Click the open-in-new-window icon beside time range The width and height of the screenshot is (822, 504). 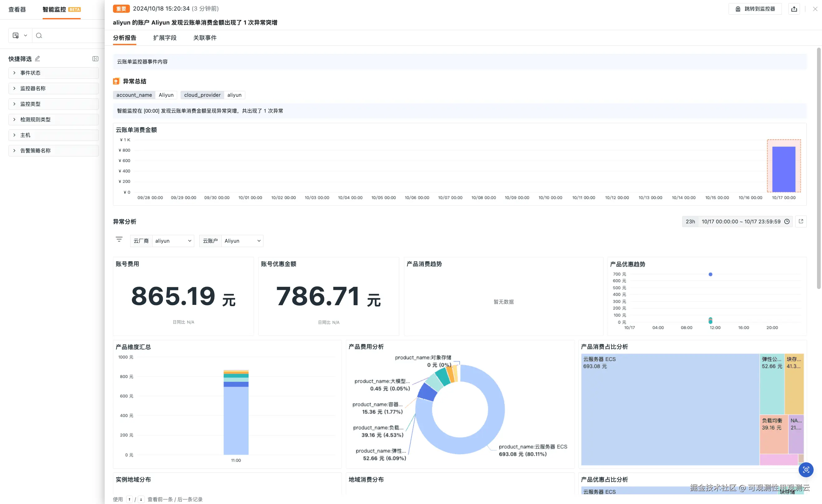801,221
